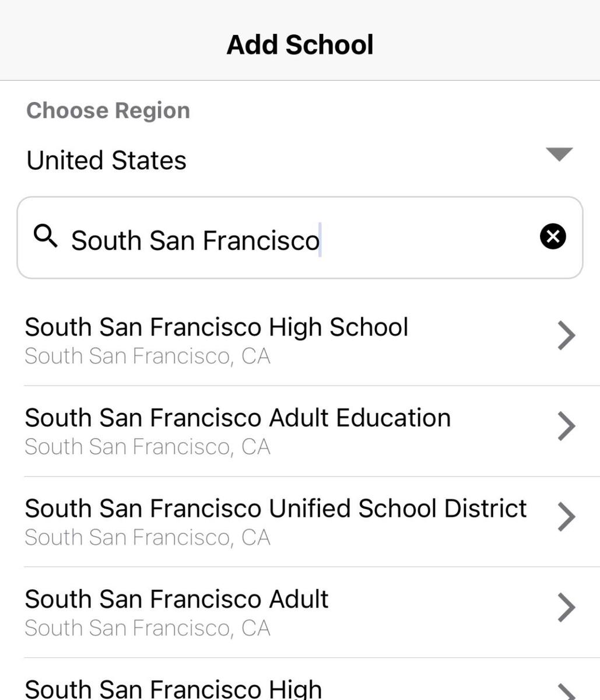Image resolution: width=600 pixels, height=700 pixels.
Task: Click the Choose Region label
Action: tap(108, 111)
